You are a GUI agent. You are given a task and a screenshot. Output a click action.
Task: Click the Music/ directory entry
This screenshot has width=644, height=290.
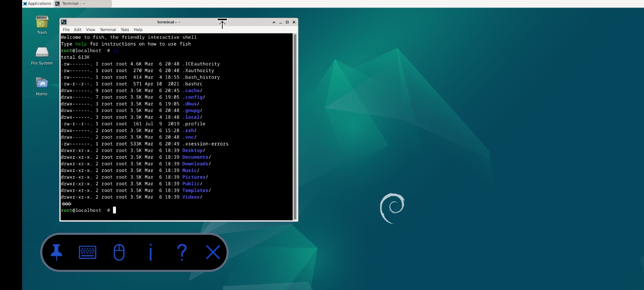pos(191,170)
